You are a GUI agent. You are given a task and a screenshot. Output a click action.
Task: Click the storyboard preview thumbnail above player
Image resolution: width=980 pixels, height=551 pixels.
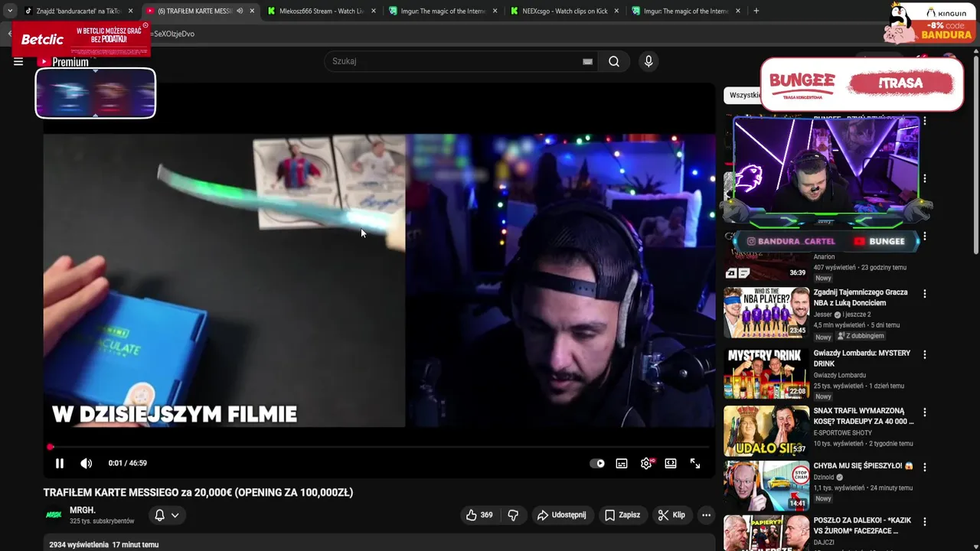96,93
